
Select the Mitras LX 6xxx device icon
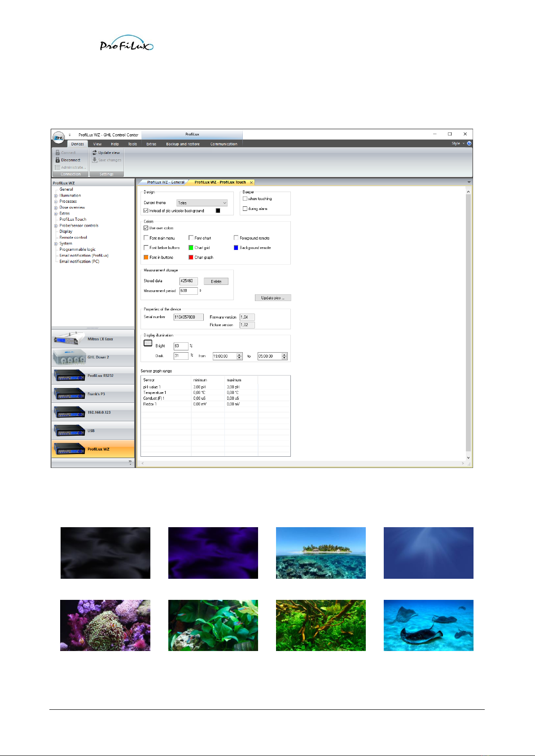(69, 339)
